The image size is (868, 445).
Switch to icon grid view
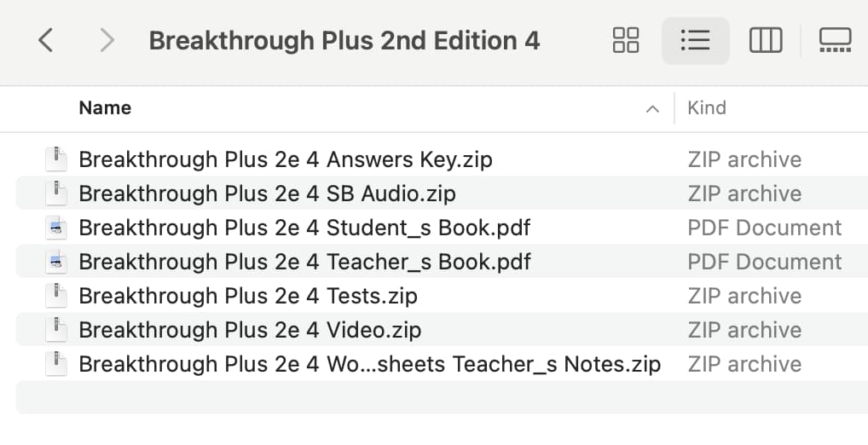pos(626,40)
